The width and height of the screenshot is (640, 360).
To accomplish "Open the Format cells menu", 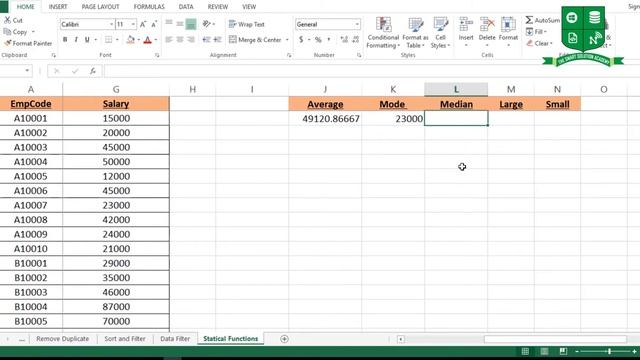I will point(508,32).
